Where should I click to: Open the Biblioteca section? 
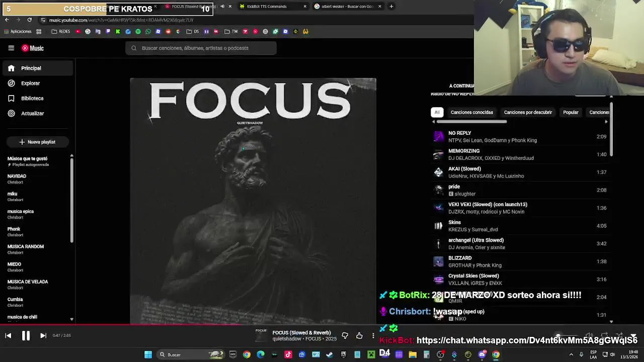(38, 98)
